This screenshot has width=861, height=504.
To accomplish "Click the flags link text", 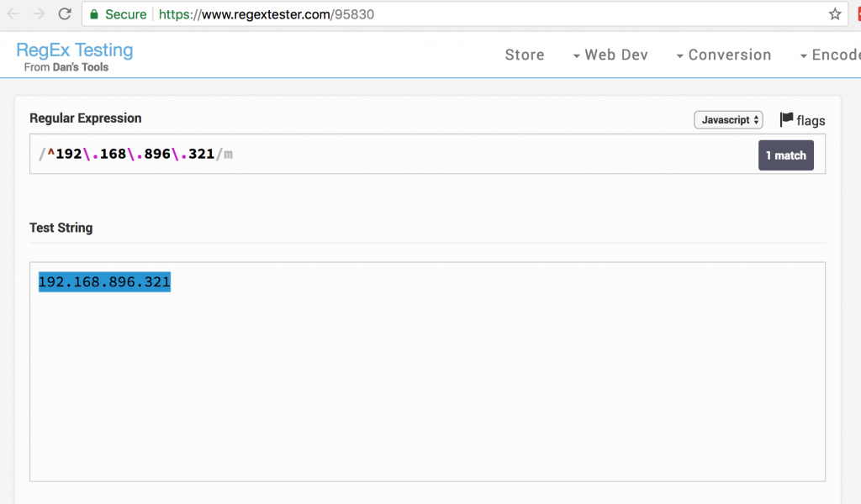I will 810,120.
